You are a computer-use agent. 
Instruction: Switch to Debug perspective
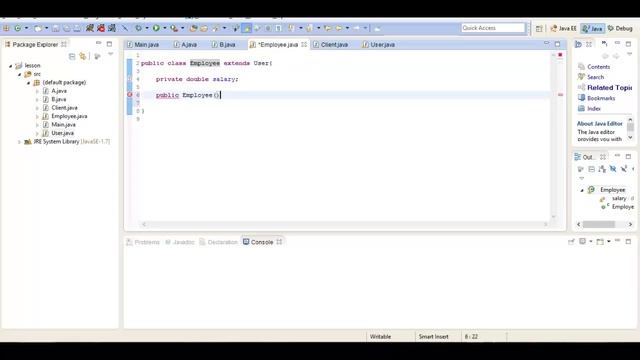[620, 28]
